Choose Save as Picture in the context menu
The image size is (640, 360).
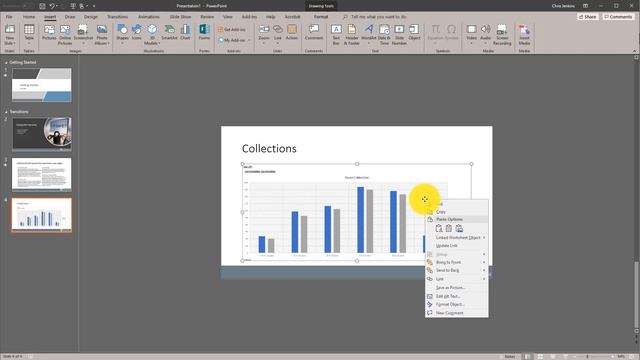coord(456,288)
